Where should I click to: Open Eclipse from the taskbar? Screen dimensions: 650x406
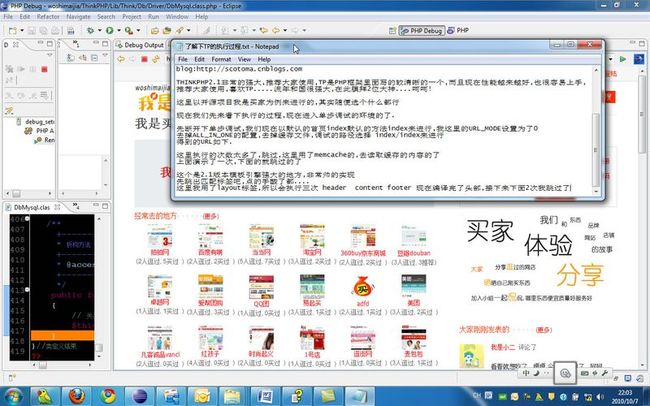[x=140, y=396]
